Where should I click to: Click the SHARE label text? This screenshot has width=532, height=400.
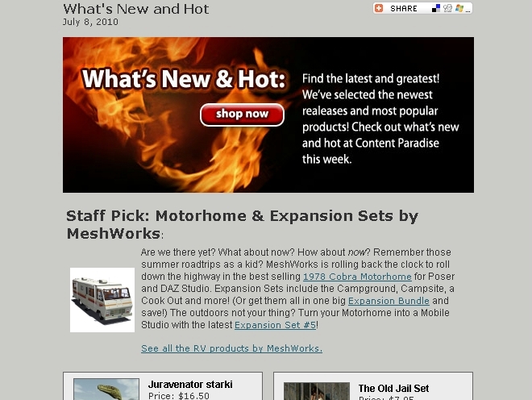403,9
